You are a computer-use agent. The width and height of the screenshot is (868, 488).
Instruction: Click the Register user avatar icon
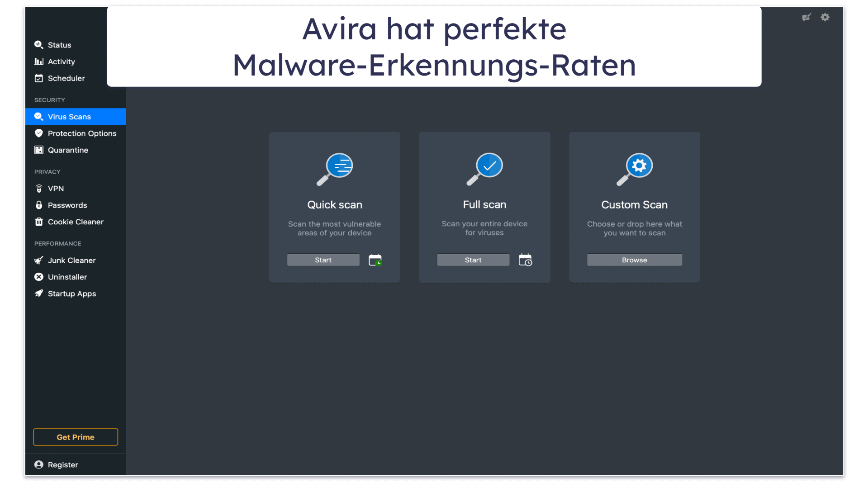[39, 465]
